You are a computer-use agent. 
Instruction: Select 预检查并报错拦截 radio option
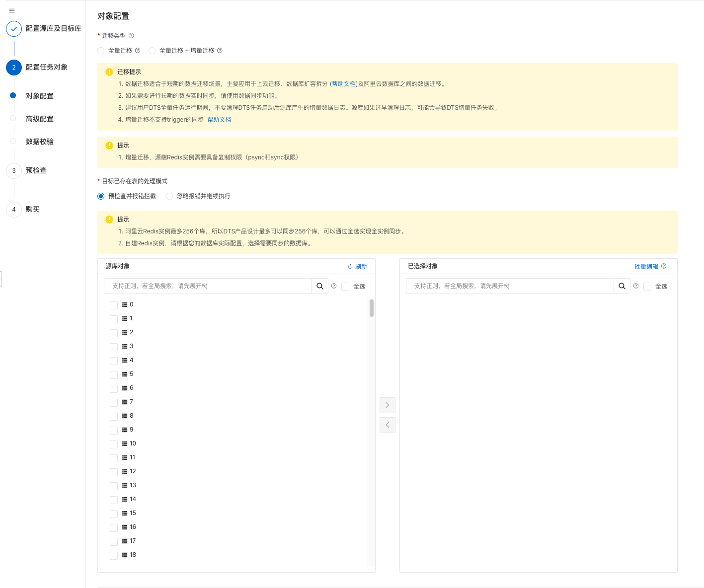(x=101, y=196)
